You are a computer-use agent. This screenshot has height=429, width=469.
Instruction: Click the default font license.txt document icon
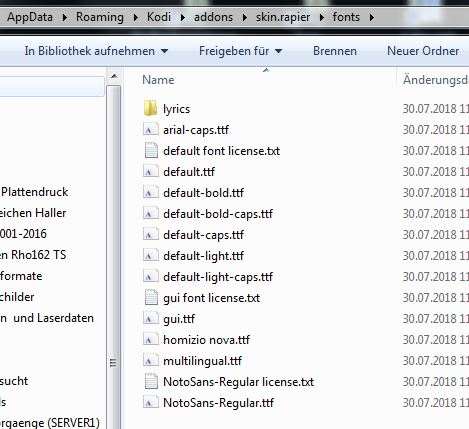tap(151, 150)
